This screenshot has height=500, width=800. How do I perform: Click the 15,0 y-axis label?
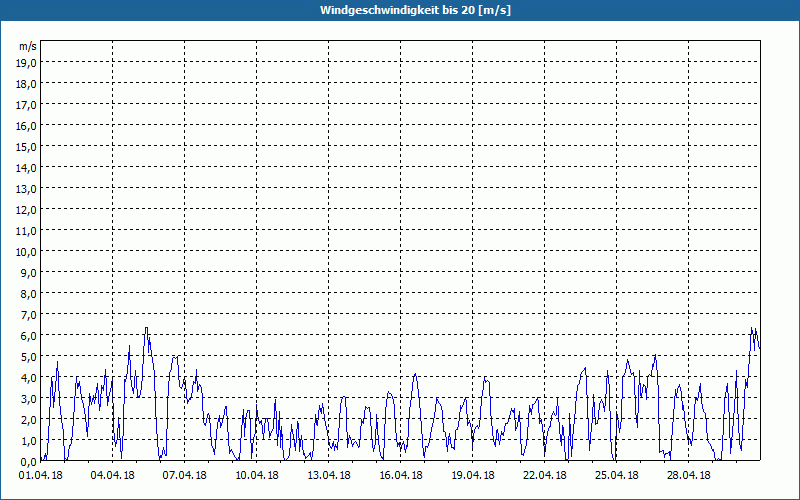click(26, 147)
